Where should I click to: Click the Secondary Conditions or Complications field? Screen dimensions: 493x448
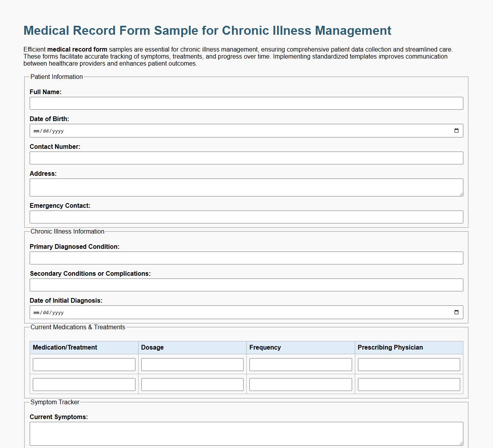[x=246, y=285]
